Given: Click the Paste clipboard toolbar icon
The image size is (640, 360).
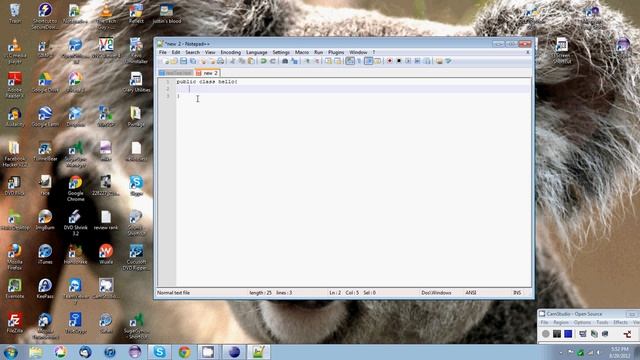Looking at the screenshot, I should 251,61.
